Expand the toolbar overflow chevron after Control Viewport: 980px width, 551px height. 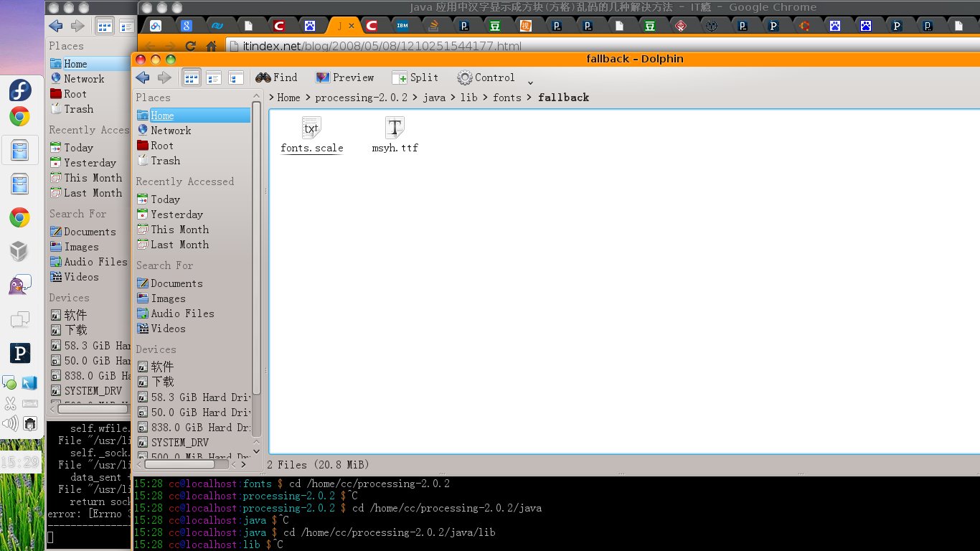pos(530,82)
